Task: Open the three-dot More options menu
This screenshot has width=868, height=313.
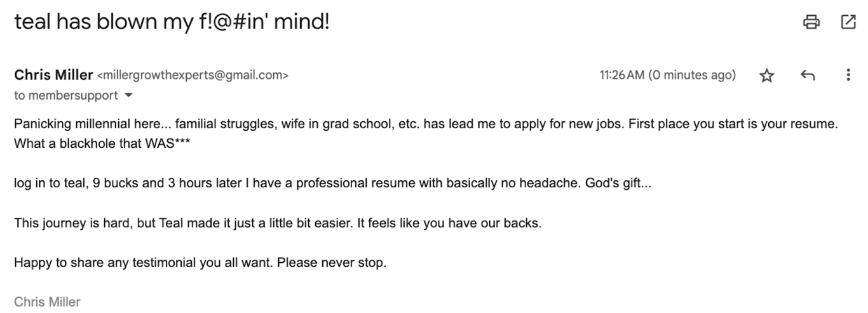Action: 848,76
